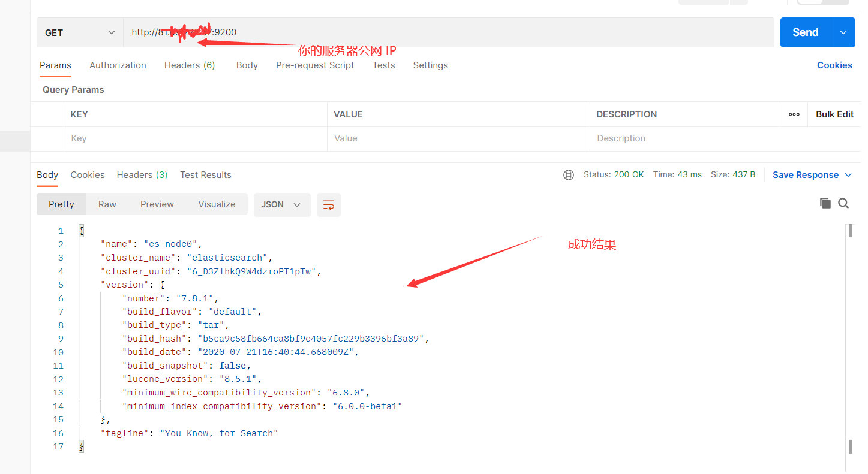
Task: Open the Pre-request Script tab
Action: [315, 65]
